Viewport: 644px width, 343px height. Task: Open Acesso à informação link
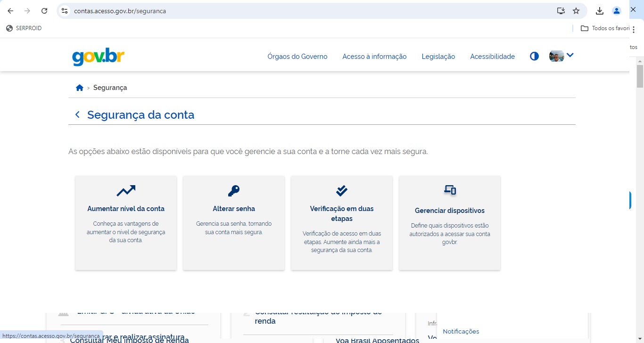374,57
